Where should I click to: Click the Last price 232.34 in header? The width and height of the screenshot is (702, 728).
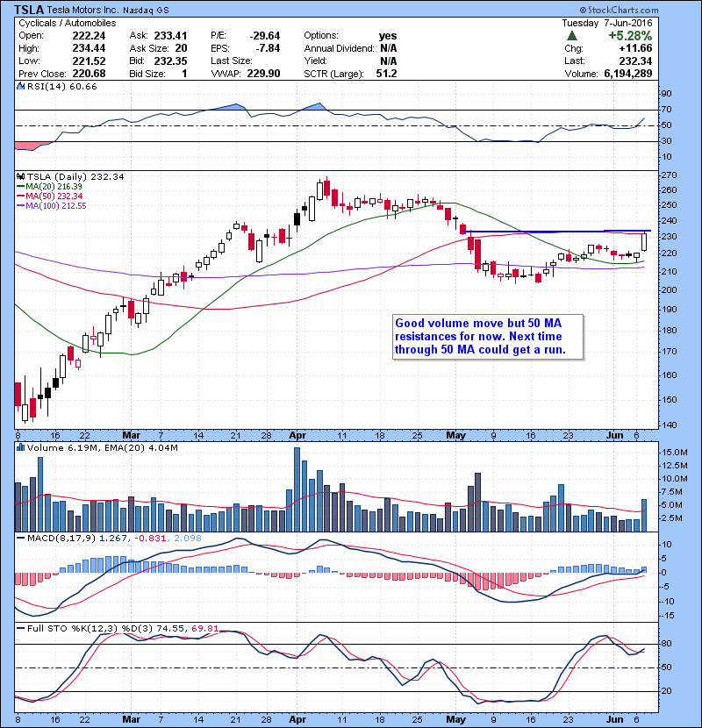(x=635, y=61)
